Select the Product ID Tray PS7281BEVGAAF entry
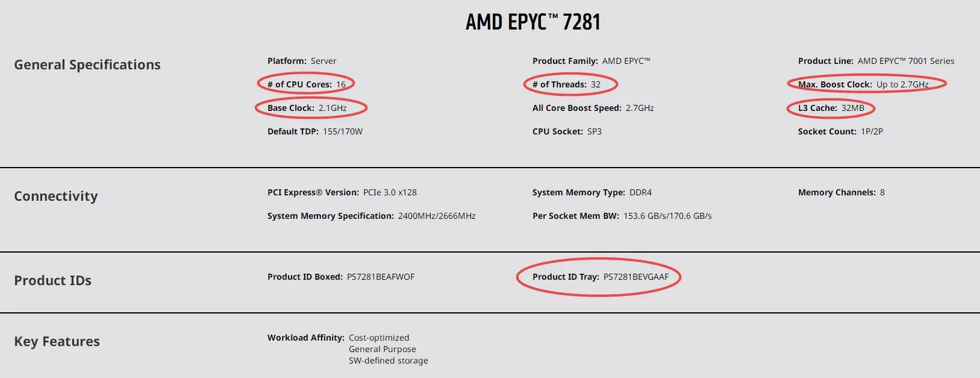Viewport: 980px width, 378px height. [x=601, y=277]
